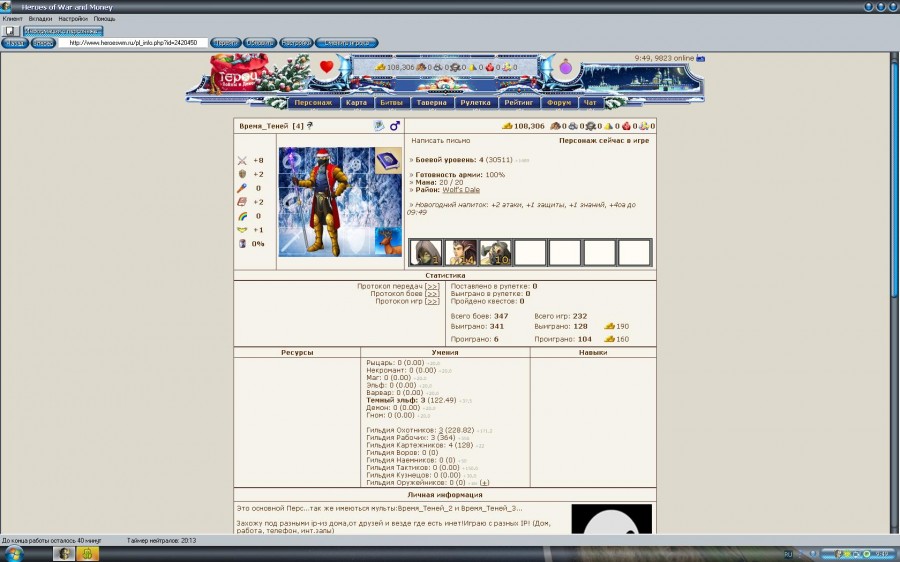Screen dimensions: 900x562
Task: Click the faction icon after Время_Теней [4]
Action: point(310,126)
